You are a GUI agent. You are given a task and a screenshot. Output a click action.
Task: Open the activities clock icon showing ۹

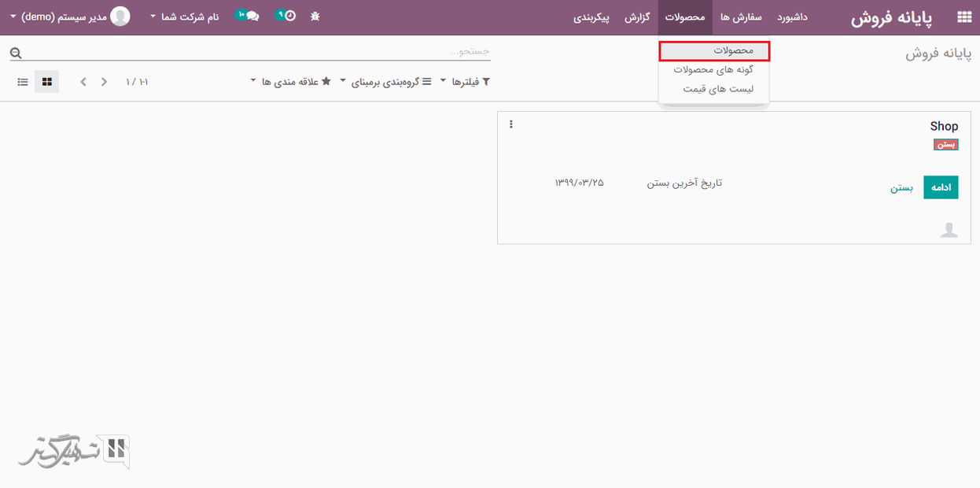288,15
